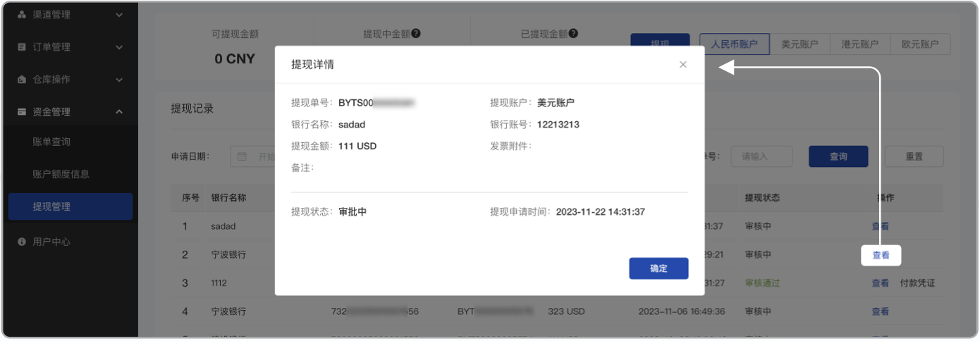The width and height of the screenshot is (980, 341).
Task: Click the calendar icon in 申请日期 field
Action: point(243,156)
